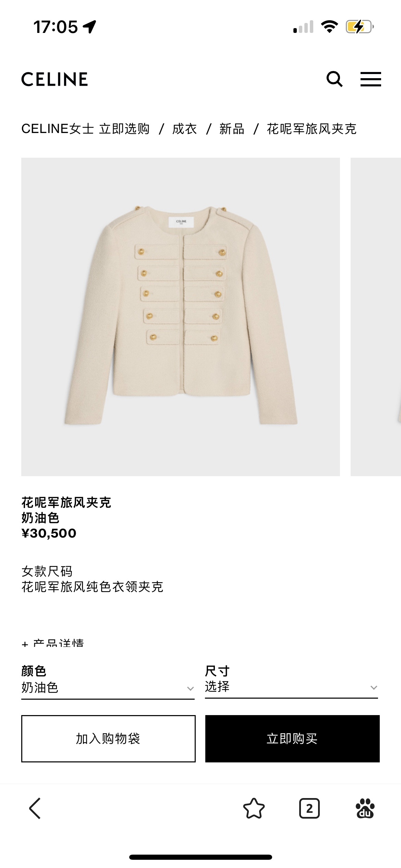Tap the Baidu paw icon
The width and height of the screenshot is (401, 868).
(x=365, y=808)
